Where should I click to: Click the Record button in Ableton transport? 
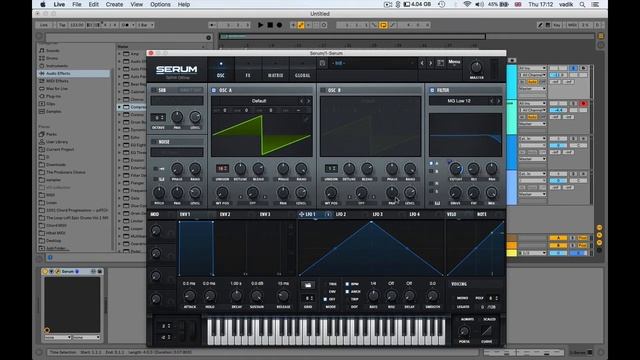(279, 25)
